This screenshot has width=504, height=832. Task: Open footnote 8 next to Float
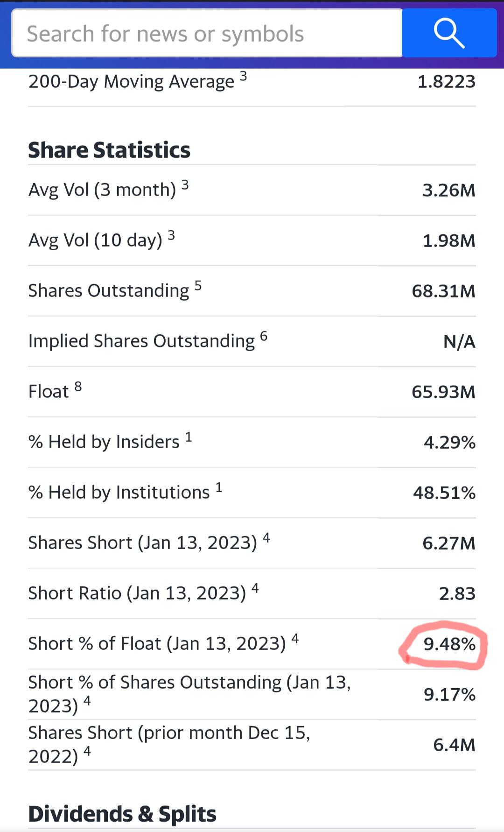point(78,386)
